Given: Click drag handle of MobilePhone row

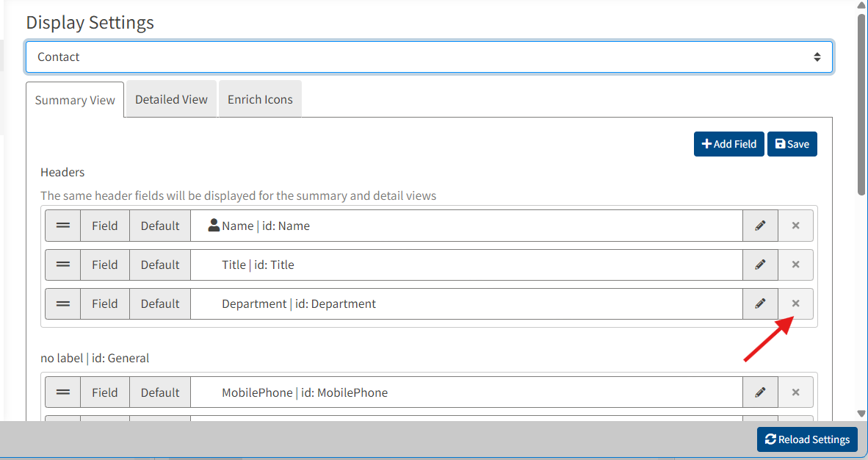Looking at the screenshot, I should coord(63,392).
